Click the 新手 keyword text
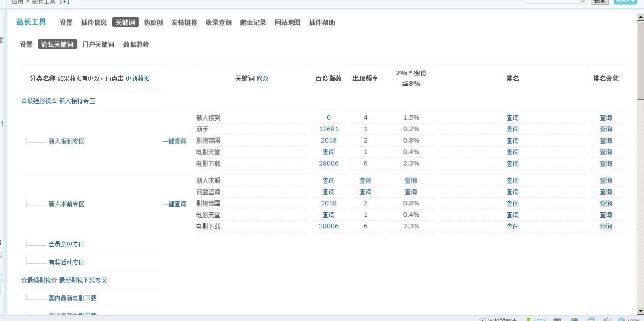The height and width of the screenshot is (321, 644). [x=202, y=129]
